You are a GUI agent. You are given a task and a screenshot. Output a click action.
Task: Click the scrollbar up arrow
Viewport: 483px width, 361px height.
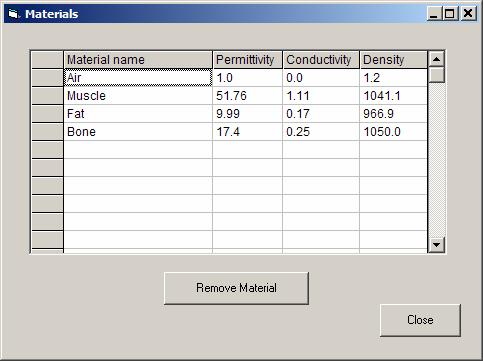(x=436, y=59)
